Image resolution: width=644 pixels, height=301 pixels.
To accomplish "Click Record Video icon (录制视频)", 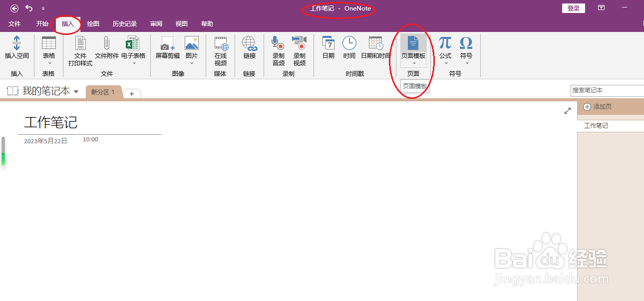I will click(299, 43).
